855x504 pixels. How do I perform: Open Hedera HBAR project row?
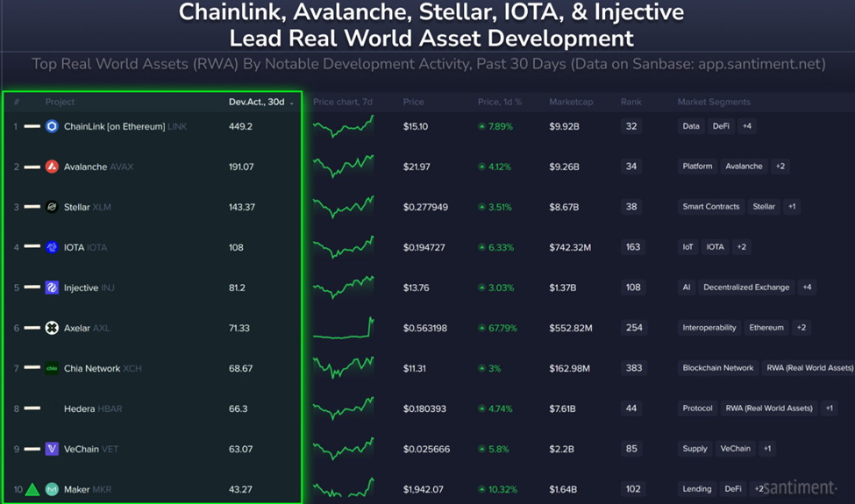click(x=152, y=408)
